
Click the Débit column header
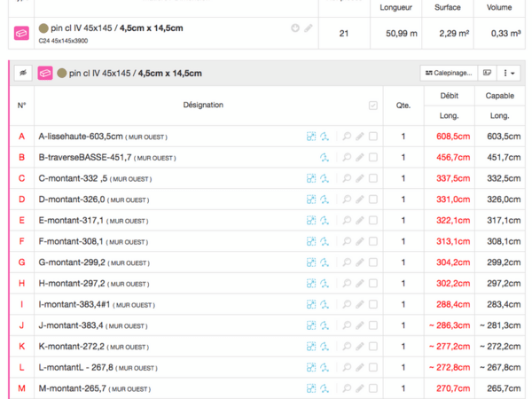point(450,96)
